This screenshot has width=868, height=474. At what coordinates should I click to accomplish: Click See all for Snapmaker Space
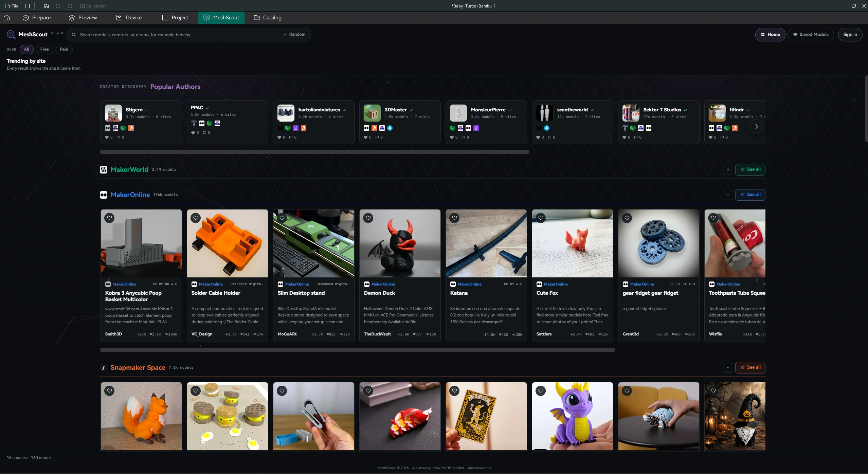point(750,367)
